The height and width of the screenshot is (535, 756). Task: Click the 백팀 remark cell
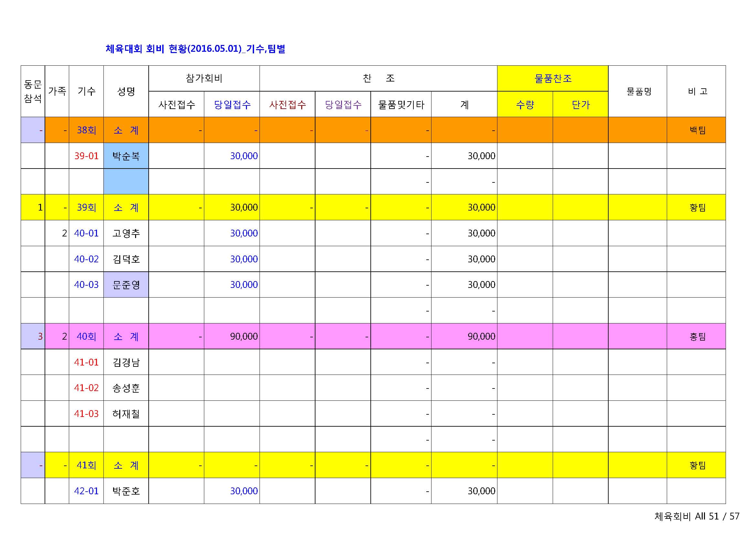[x=697, y=130]
